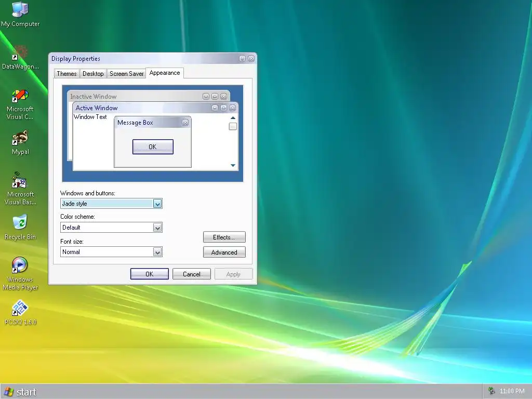Click the 'Windows and buttons:' label
Viewport: 532px width, 399px height.
coord(87,193)
